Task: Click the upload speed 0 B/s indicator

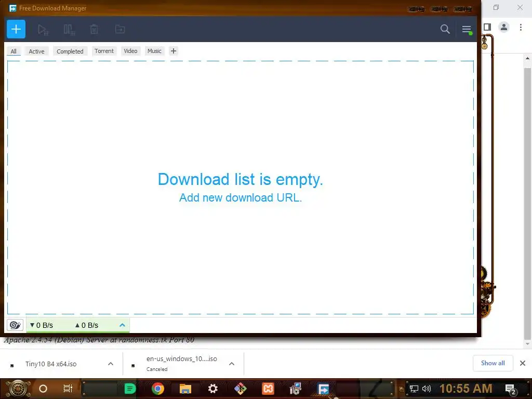Action: [x=87, y=325]
